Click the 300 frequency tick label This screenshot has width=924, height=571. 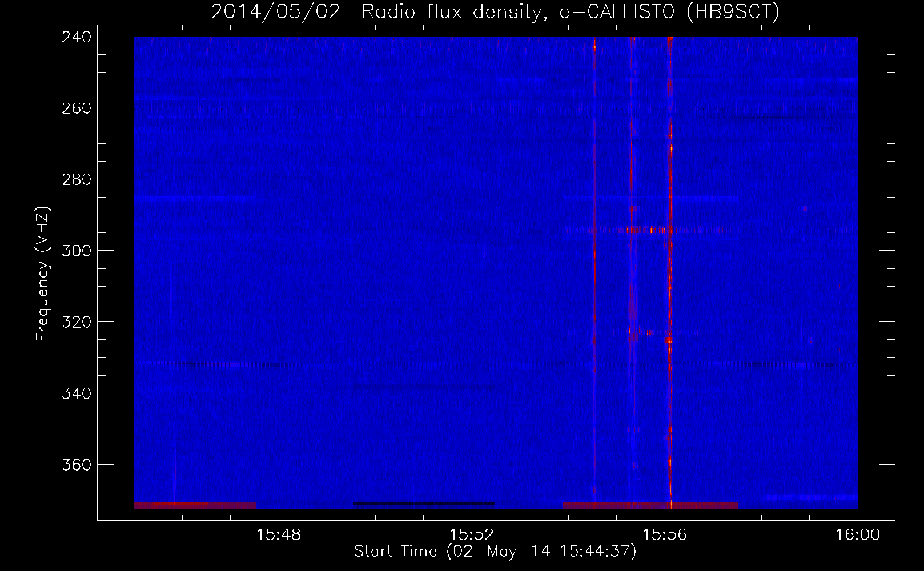click(x=77, y=251)
